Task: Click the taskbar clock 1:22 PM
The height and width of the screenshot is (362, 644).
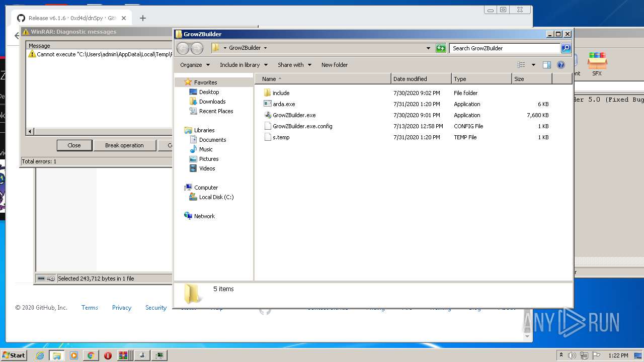Action: (x=618, y=355)
